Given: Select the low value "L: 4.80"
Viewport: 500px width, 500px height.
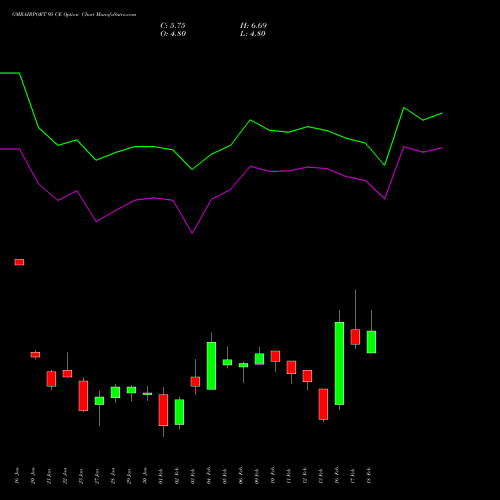Looking at the screenshot, I should click(253, 34).
